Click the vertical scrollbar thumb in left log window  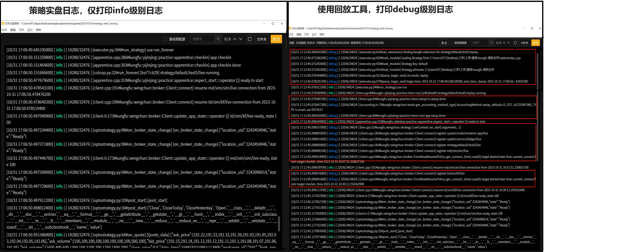[279, 224]
